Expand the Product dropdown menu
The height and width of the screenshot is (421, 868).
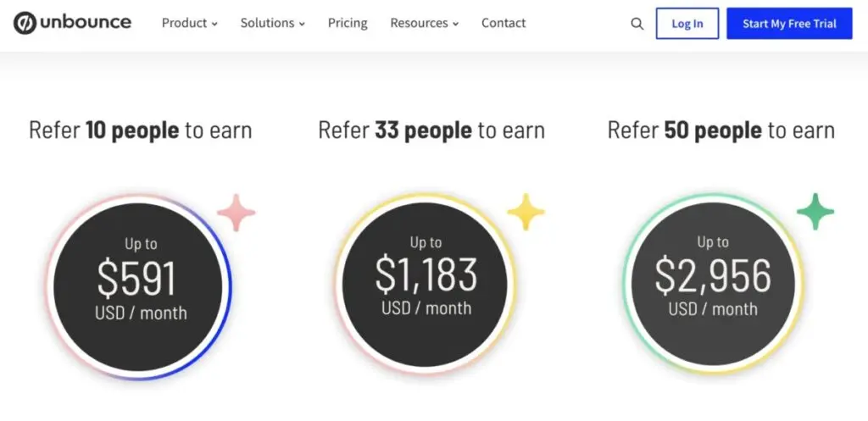[189, 23]
